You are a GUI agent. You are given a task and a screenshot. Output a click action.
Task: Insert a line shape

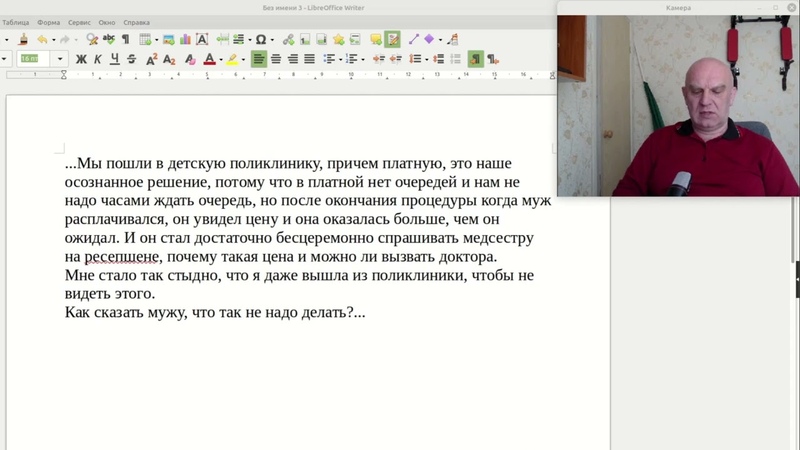coord(413,39)
